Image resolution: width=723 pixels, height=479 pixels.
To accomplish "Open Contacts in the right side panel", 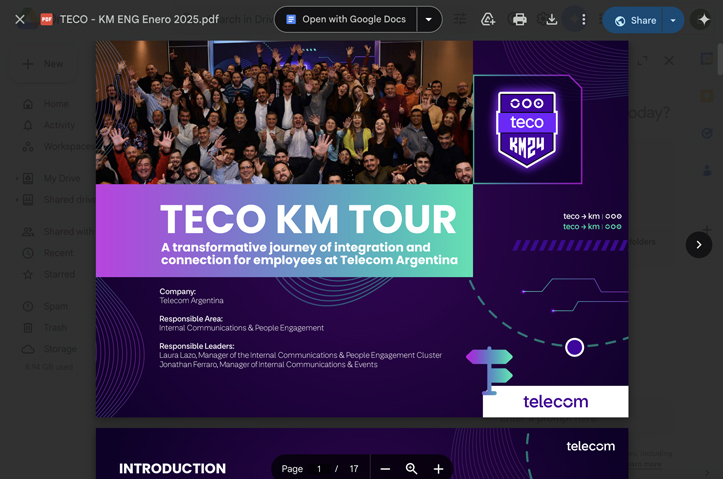I will (706, 171).
